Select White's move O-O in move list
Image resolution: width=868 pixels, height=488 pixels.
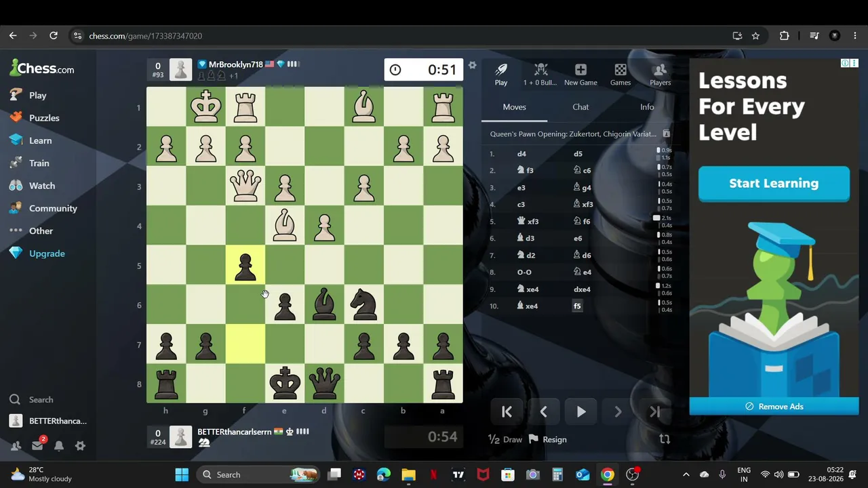click(524, 272)
